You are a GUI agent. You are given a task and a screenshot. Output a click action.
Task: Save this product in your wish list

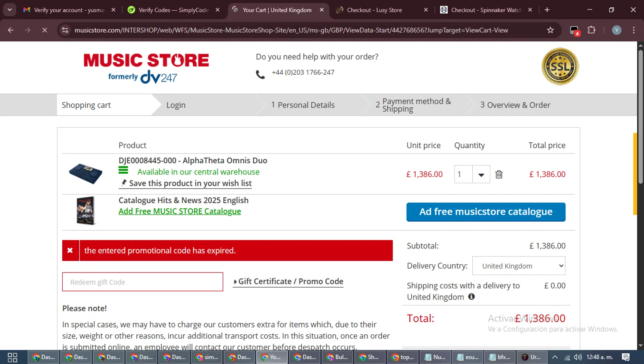[x=185, y=184]
